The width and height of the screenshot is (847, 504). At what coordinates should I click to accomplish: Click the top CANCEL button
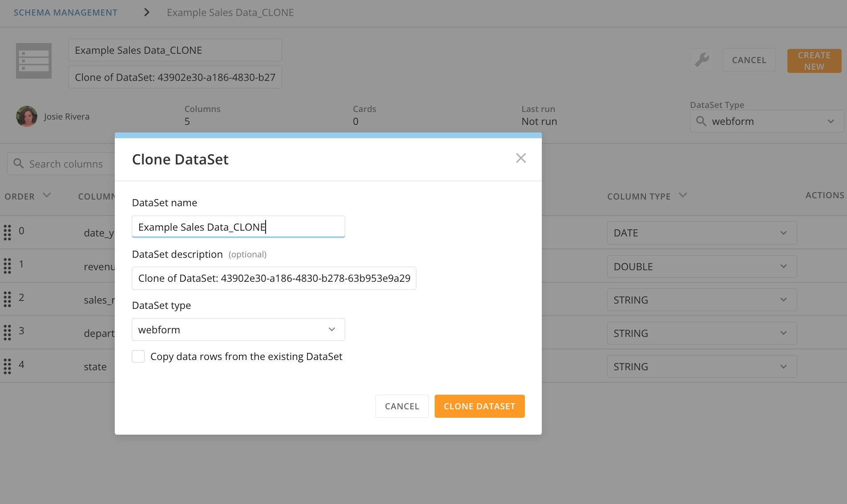click(749, 60)
